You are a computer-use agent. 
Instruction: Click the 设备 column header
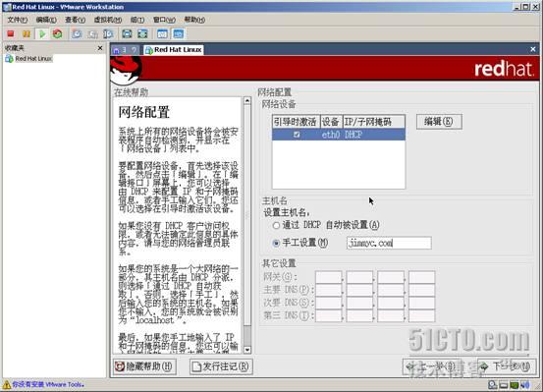[331, 122]
